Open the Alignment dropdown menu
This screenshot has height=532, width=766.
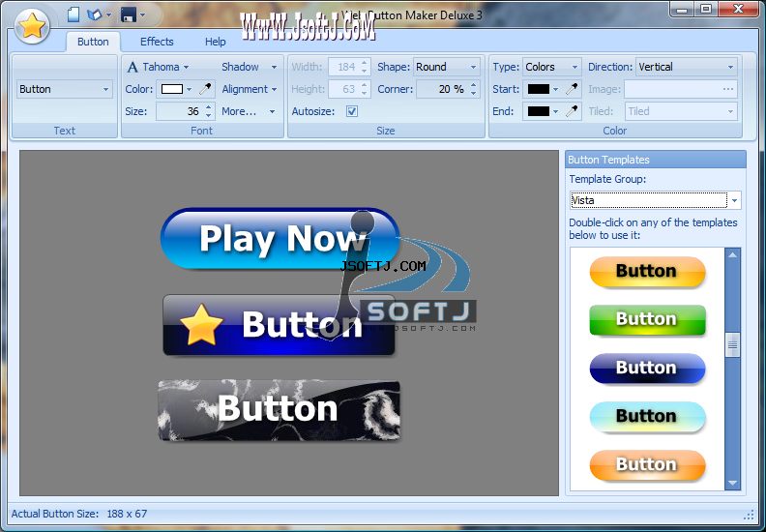tap(250, 89)
